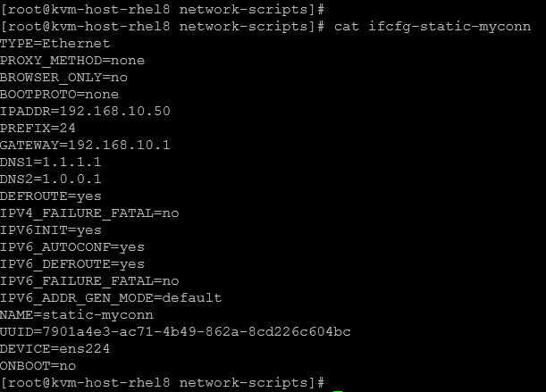Screen dimensions: 546x392
Task: Click the TYPE=Ethernet line
Action: [x=55, y=43]
